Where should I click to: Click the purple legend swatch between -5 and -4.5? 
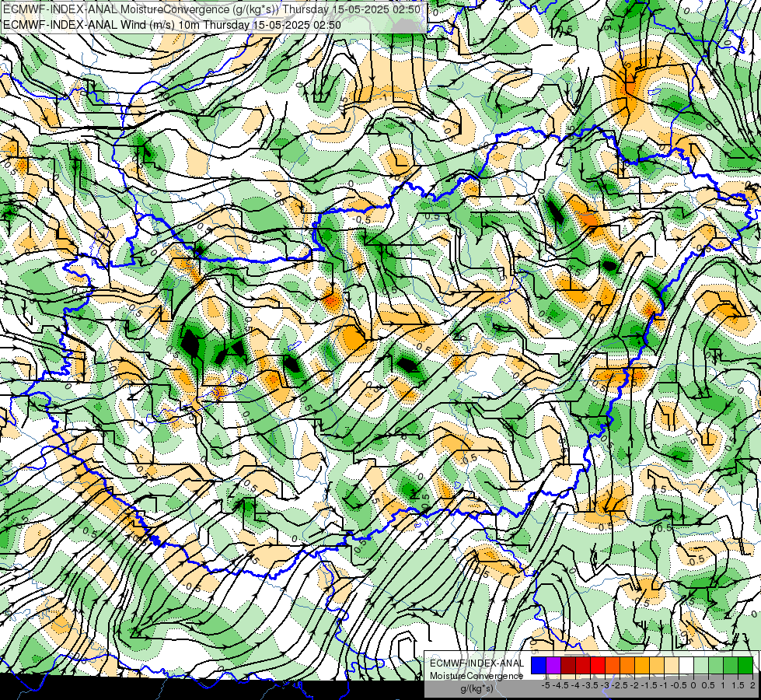[553, 665]
